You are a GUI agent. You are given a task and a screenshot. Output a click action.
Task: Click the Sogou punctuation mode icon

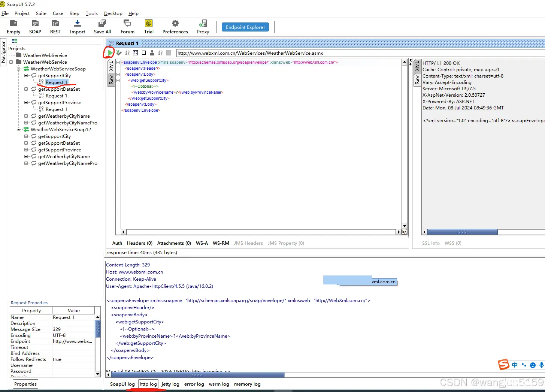(x=524, y=365)
